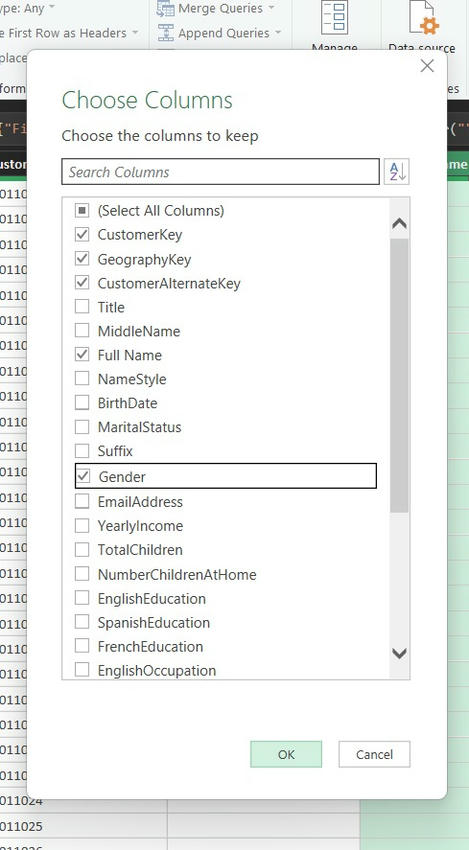Uncheck the Gender column checkbox
469x850 pixels.
coord(83,476)
